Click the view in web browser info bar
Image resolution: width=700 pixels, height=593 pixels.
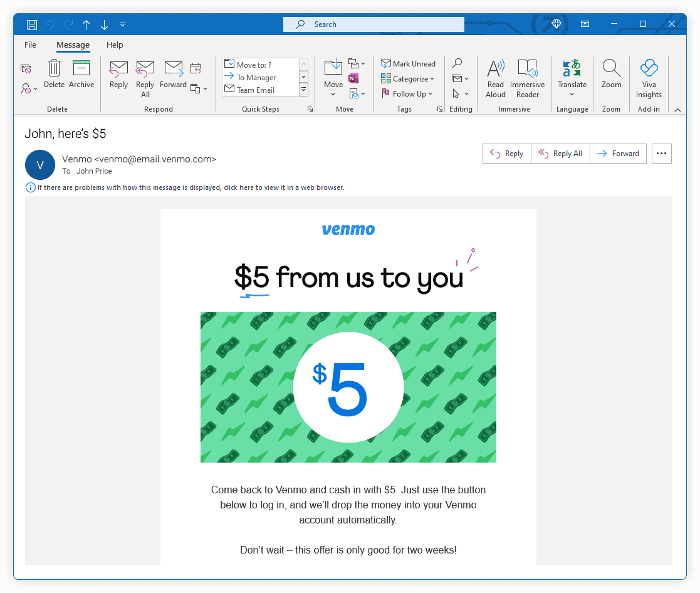pos(191,187)
